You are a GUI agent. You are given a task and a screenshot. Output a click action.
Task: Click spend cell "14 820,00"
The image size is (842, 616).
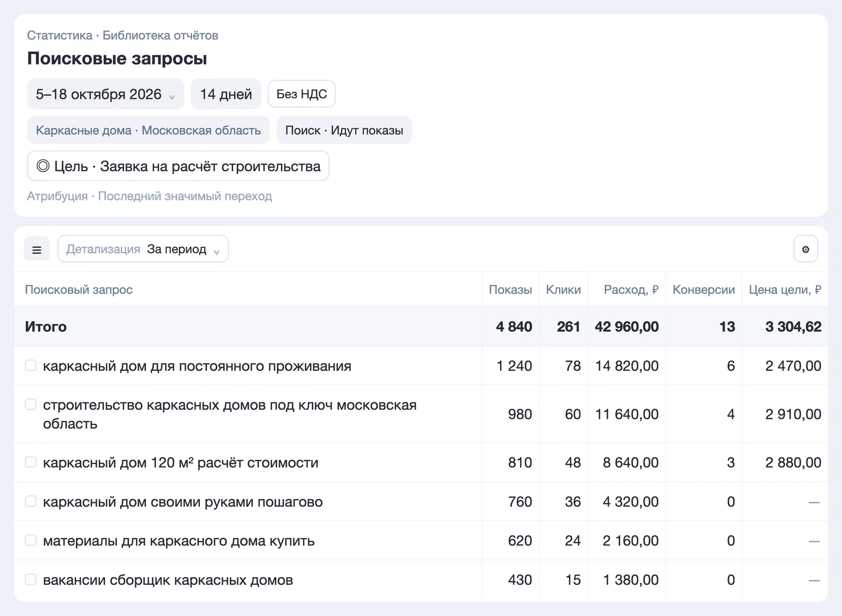point(627,366)
